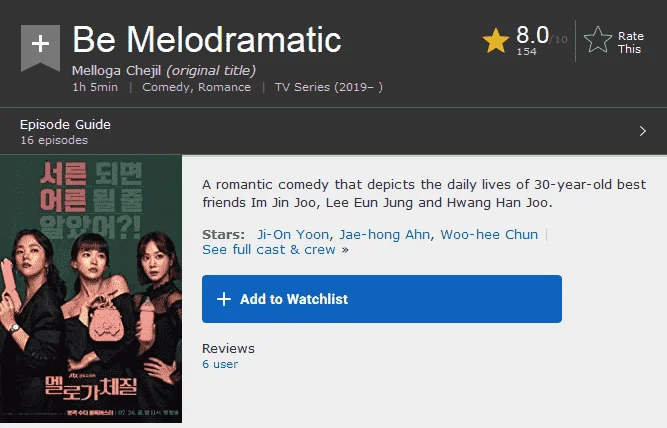
Task: Click the plus icon inside the Add to Watchlist button
Action: pyautogui.click(x=224, y=299)
